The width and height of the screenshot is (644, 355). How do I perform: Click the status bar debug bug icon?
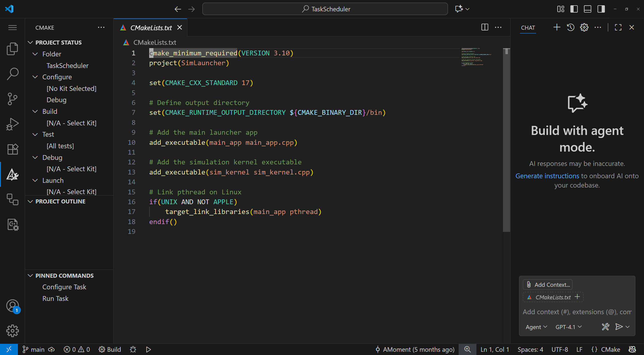point(133,349)
